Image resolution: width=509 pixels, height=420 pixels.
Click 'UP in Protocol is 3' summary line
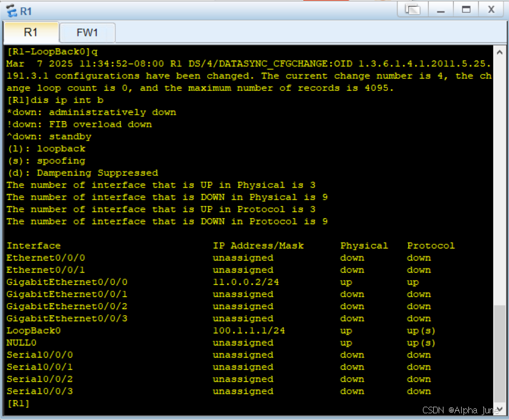(161, 209)
